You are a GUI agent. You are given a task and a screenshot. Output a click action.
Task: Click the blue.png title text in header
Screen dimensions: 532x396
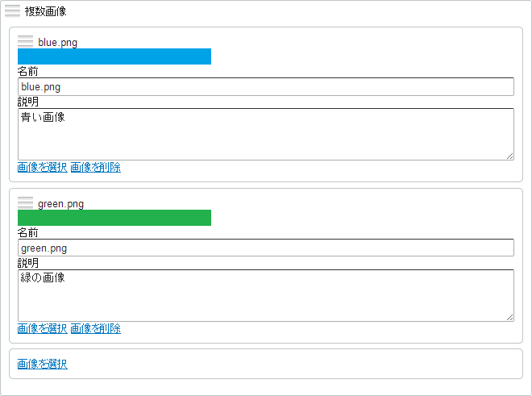click(58, 43)
